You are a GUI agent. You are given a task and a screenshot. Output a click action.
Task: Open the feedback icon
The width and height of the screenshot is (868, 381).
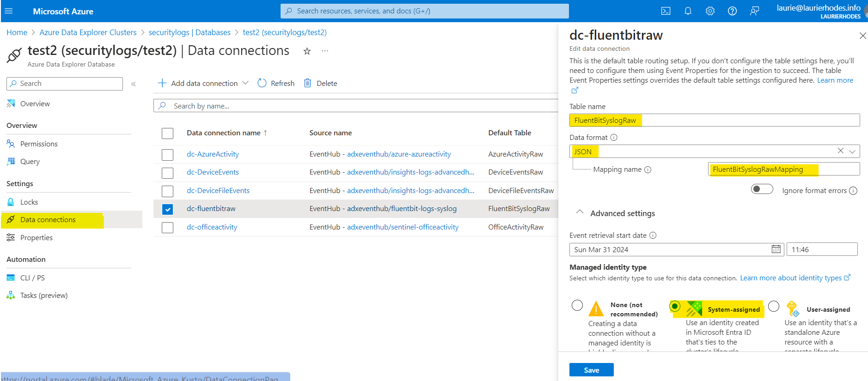(754, 11)
